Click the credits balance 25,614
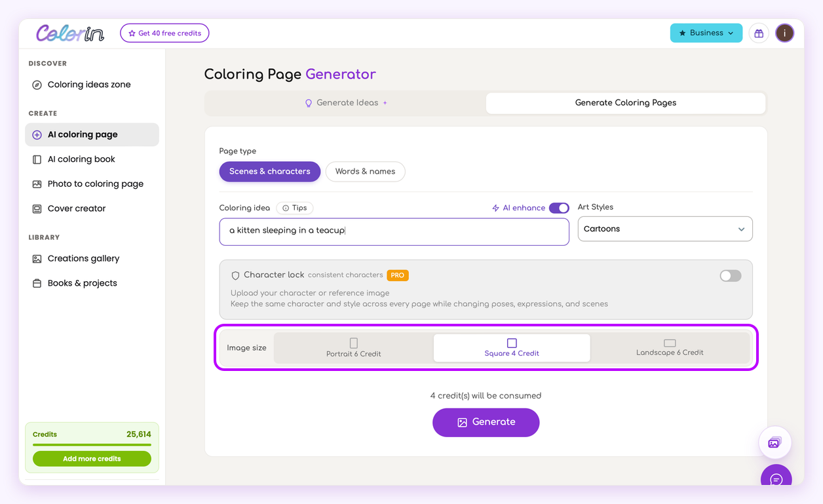The height and width of the screenshot is (504, 823). [x=139, y=435]
